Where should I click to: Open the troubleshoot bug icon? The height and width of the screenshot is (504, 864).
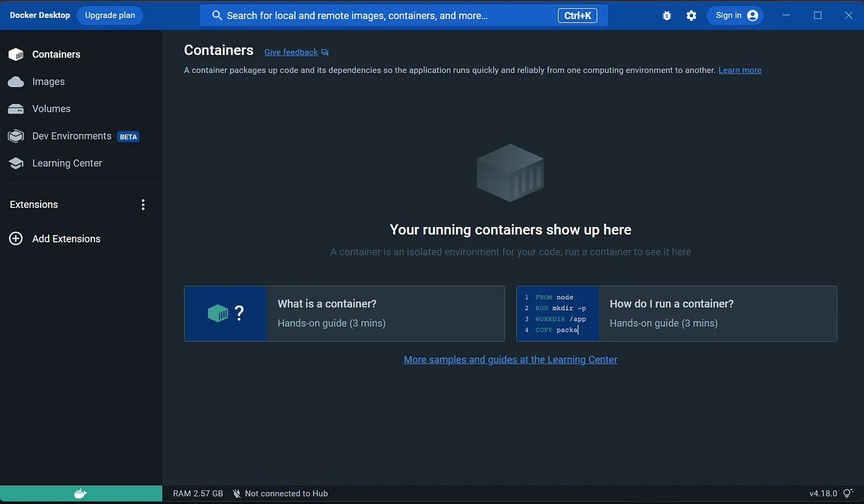point(667,15)
